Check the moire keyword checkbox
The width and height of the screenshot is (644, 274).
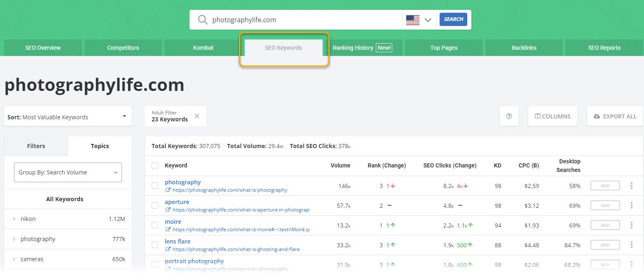coord(155,225)
